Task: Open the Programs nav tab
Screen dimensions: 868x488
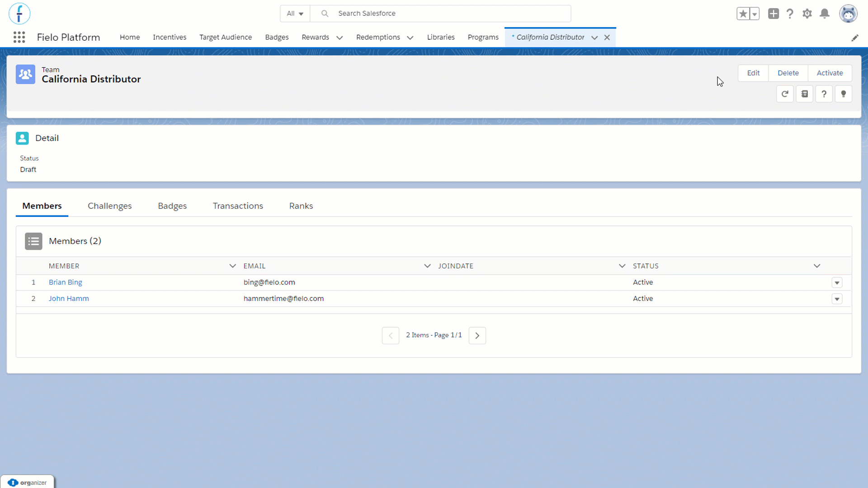Action: click(x=483, y=37)
